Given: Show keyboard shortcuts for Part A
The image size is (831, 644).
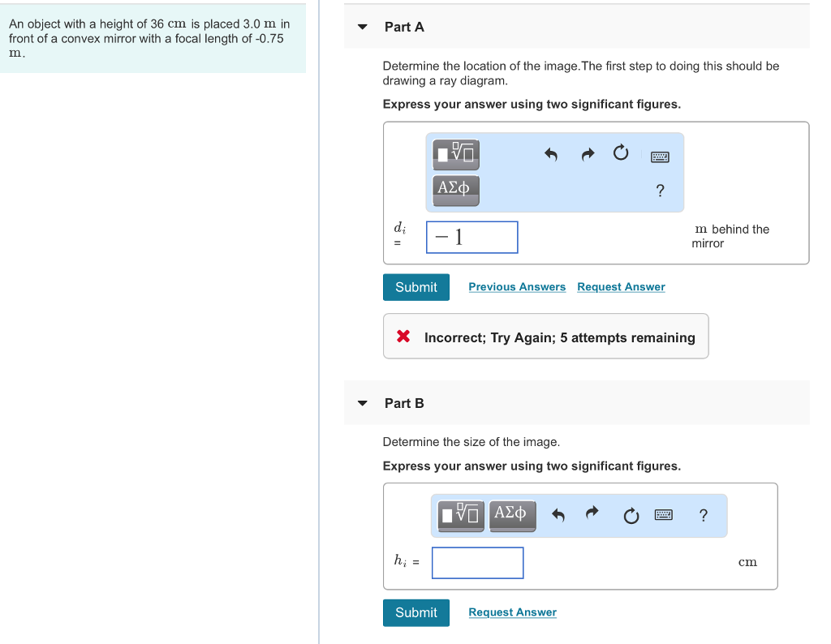Looking at the screenshot, I should tap(660, 156).
